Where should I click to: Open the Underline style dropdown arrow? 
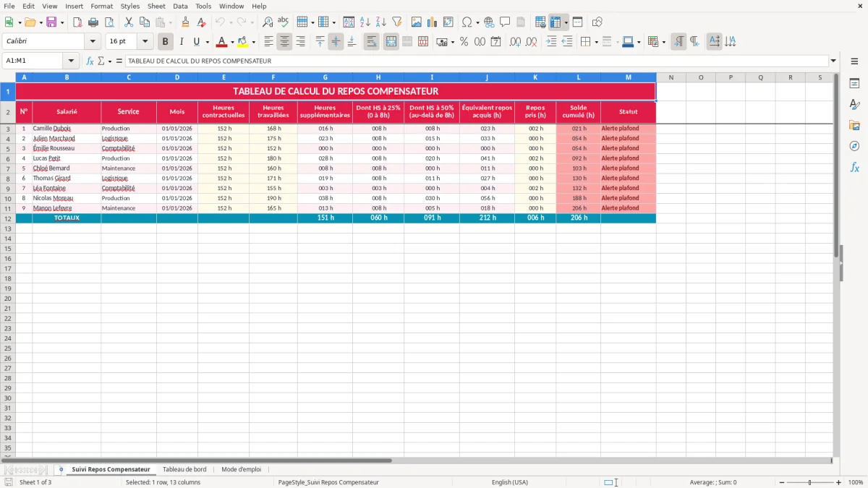tap(207, 42)
